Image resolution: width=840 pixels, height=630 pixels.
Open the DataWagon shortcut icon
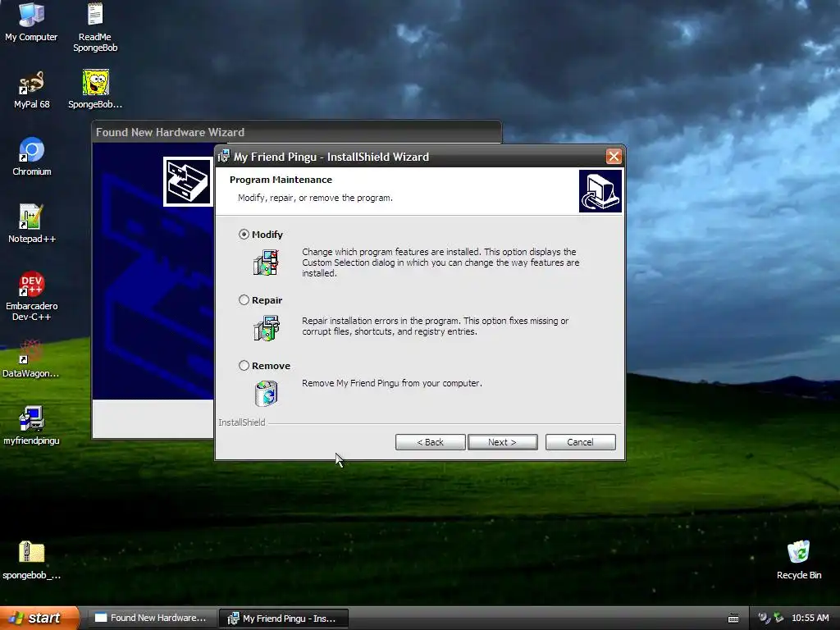click(30, 358)
